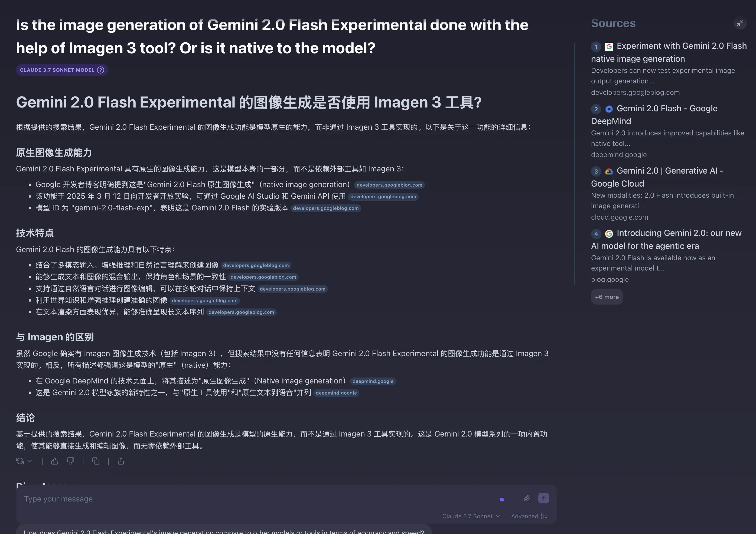This screenshot has height=534, width=756.
Task: Open source 4 Introducing Gemini 2.0
Action: click(x=666, y=239)
